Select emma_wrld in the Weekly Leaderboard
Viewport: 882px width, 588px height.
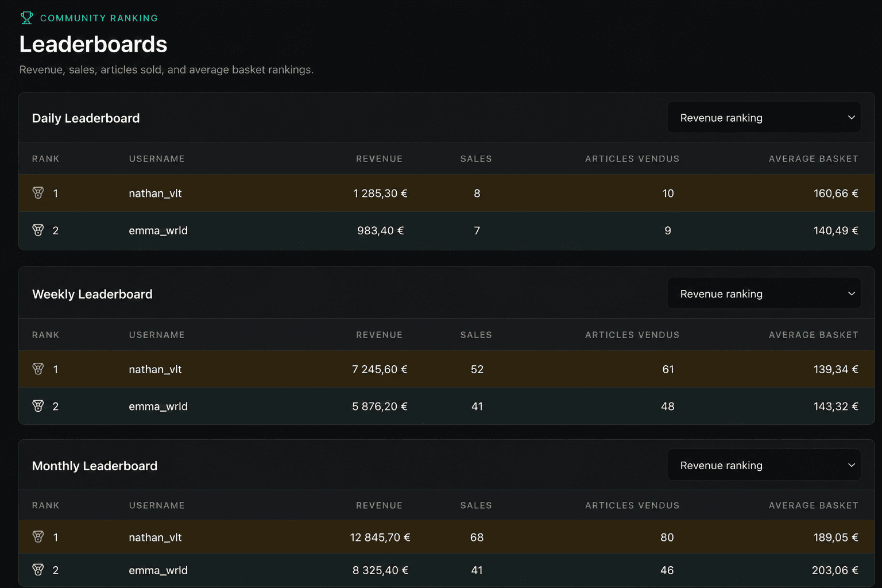pyautogui.click(x=158, y=407)
